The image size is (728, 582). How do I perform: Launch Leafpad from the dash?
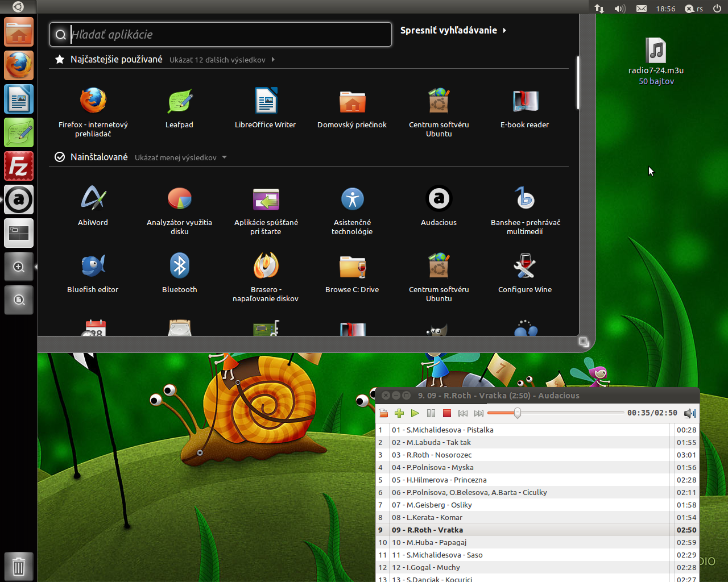tap(180, 108)
